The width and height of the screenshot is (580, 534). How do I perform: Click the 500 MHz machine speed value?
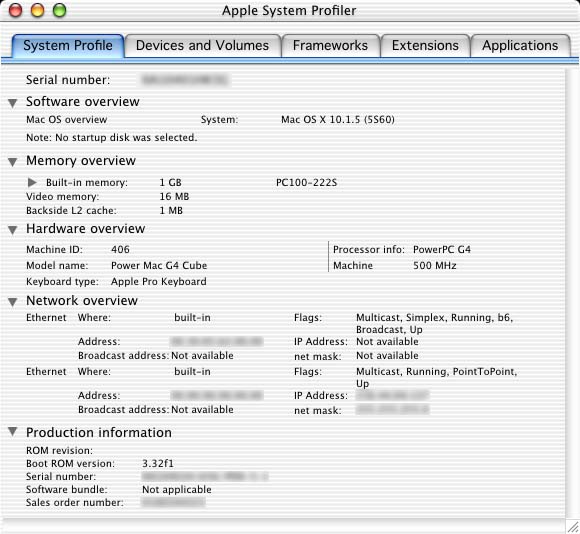[435, 266]
